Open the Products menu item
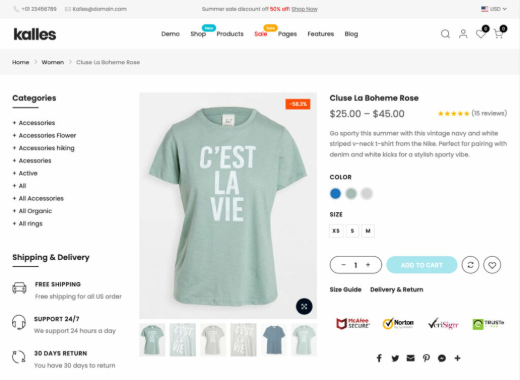Image resolution: width=520 pixels, height=380 pixels. (x=230, y=34)
